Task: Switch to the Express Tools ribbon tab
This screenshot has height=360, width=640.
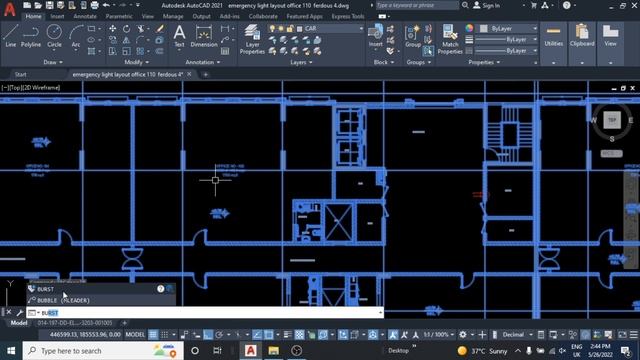Action: [348, 16]
